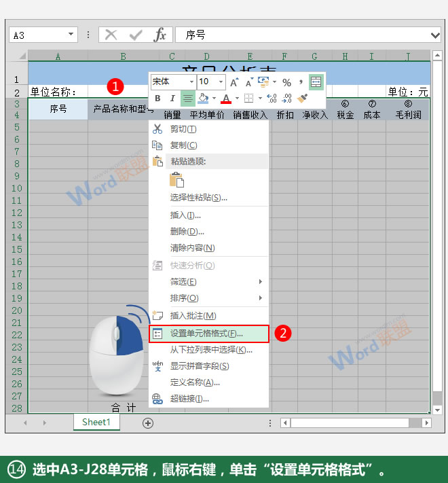Click the Bold button in mini toolbar

157,99
